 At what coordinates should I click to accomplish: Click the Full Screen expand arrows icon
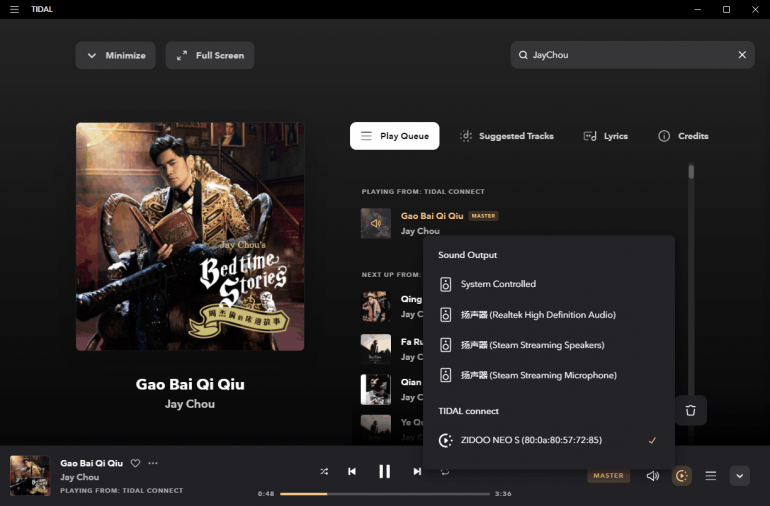(x=182, y=56)
